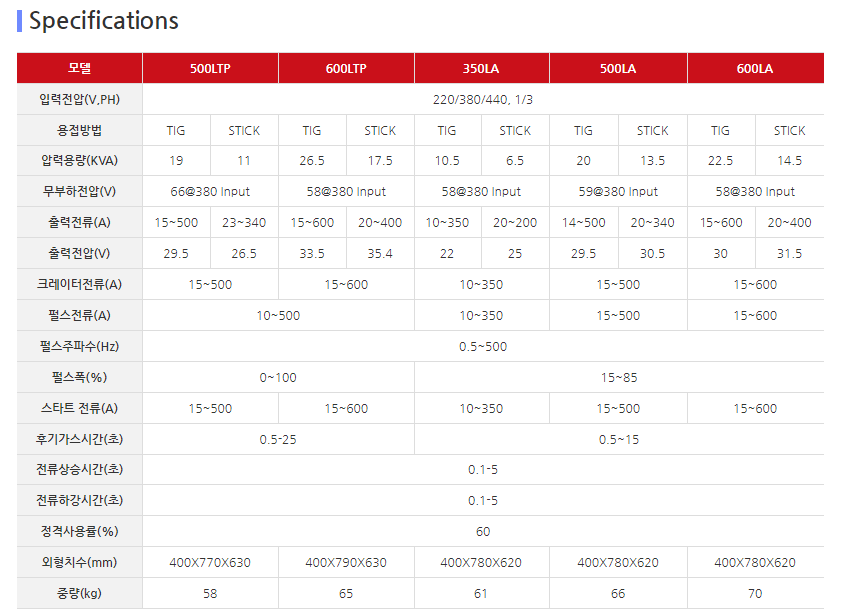Image resolution: width=847 pixels, height=616 pixels.
Task: Select the 500LA column header
Action: 618,69
